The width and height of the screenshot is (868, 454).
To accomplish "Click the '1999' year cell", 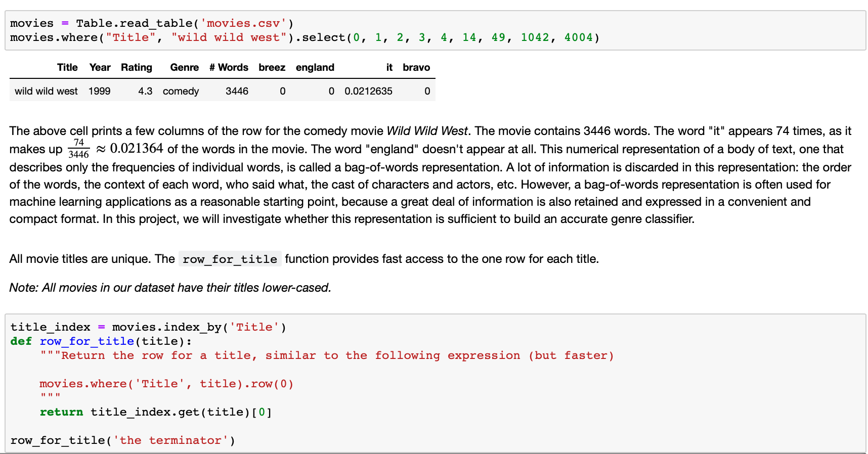I will point(100,91).
